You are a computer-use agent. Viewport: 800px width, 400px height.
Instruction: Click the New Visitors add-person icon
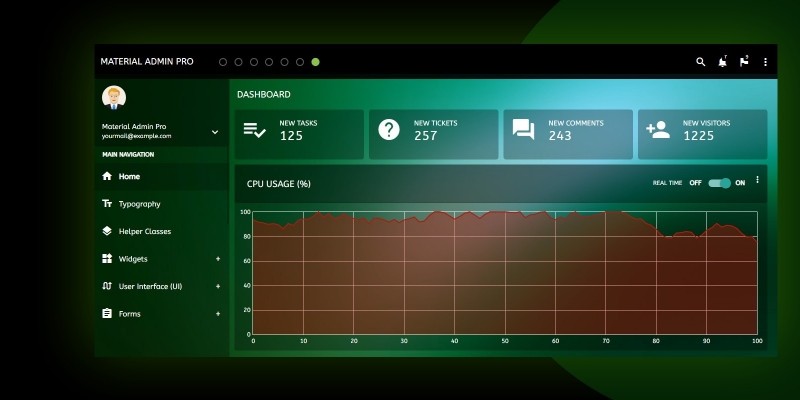(658, 130)
